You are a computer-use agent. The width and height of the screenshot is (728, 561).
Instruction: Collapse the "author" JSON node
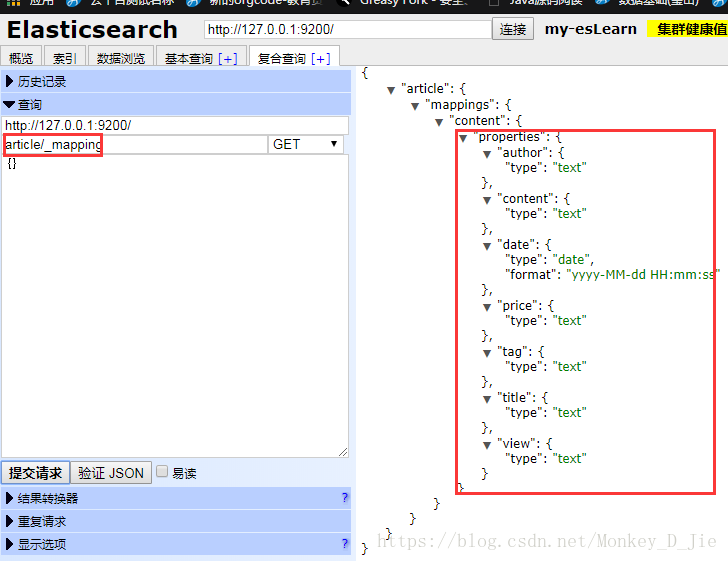coord(487,154)
